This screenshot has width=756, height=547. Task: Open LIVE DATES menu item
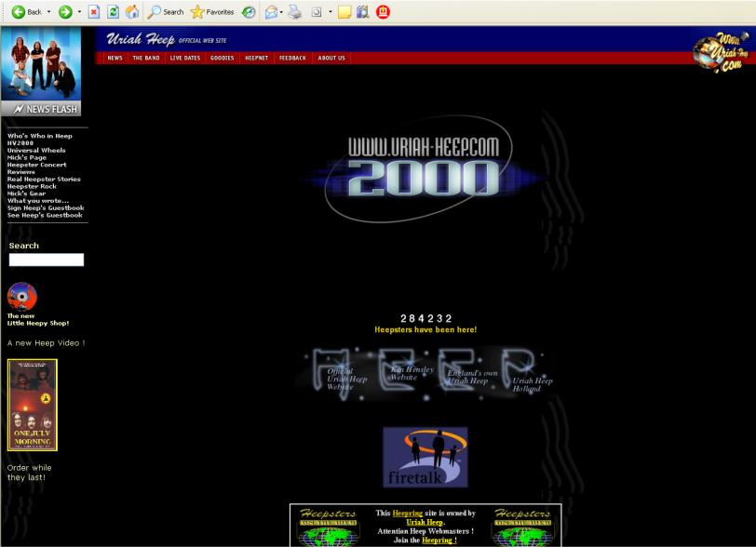(185, 58)
